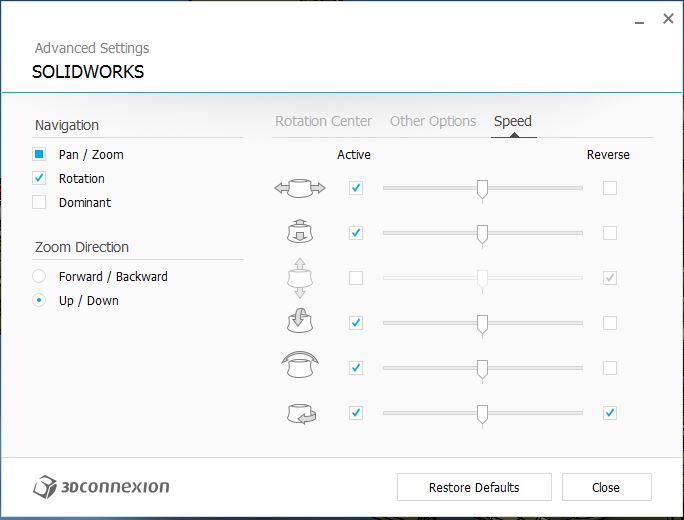
Task: Click the "Up / Down" label
Action: [x=89, y=301]
